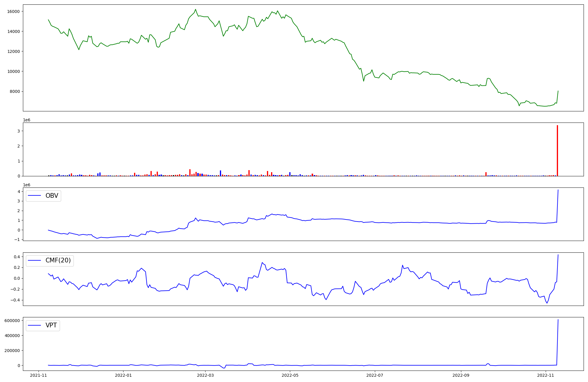Screen dimensions: 588x382
Task: Click the 2021-11 x-axis date label
Action: click(39, 375)
